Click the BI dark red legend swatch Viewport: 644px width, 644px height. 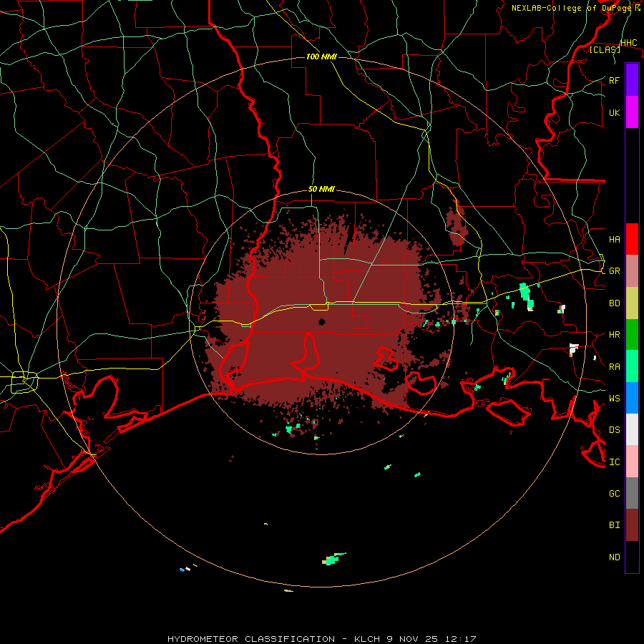tap(632, 525)
